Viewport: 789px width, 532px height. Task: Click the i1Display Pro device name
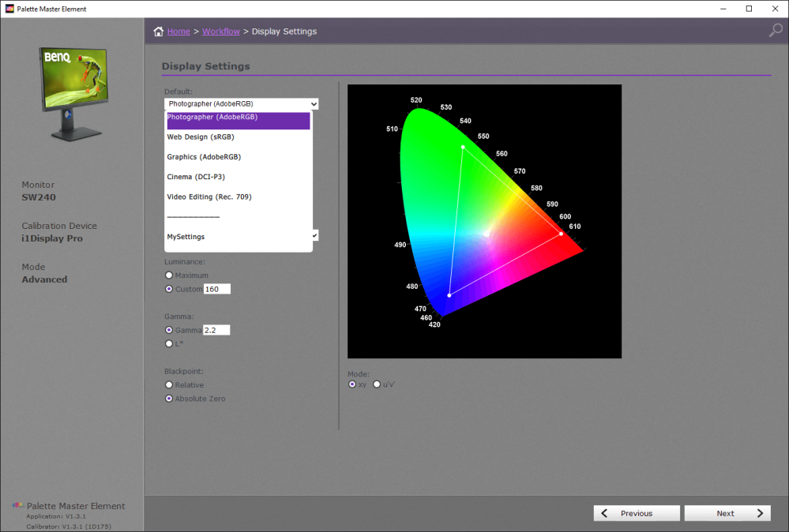52,238
